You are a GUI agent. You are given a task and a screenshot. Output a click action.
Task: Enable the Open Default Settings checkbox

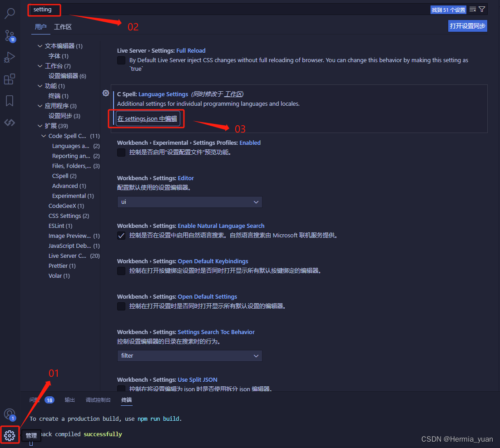point(121,306)
